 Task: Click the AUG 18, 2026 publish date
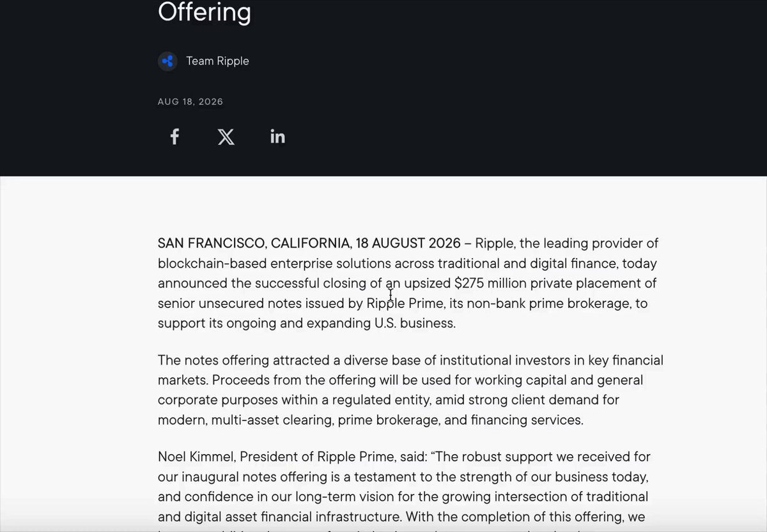tap(190, 102)
